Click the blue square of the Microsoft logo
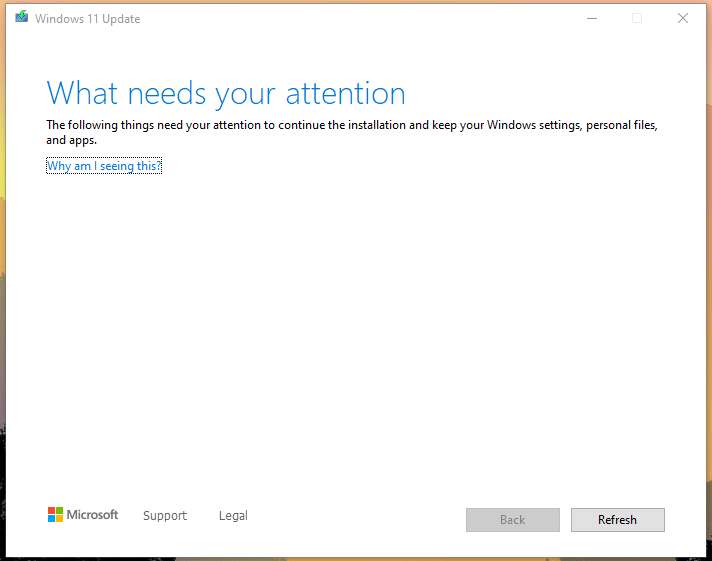 (51, 519)
